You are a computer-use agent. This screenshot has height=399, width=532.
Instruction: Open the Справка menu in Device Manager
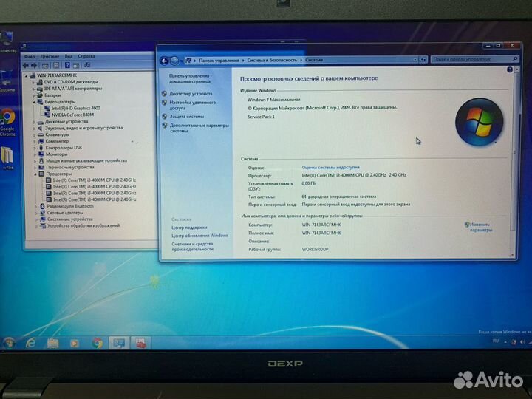tap(86, 56)
